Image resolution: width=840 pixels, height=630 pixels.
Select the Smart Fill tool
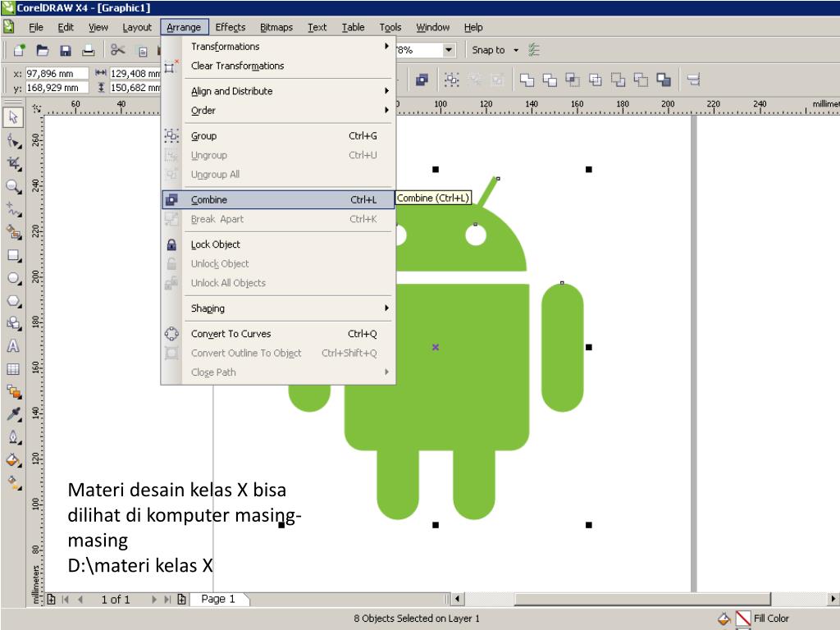click(13, 232)
